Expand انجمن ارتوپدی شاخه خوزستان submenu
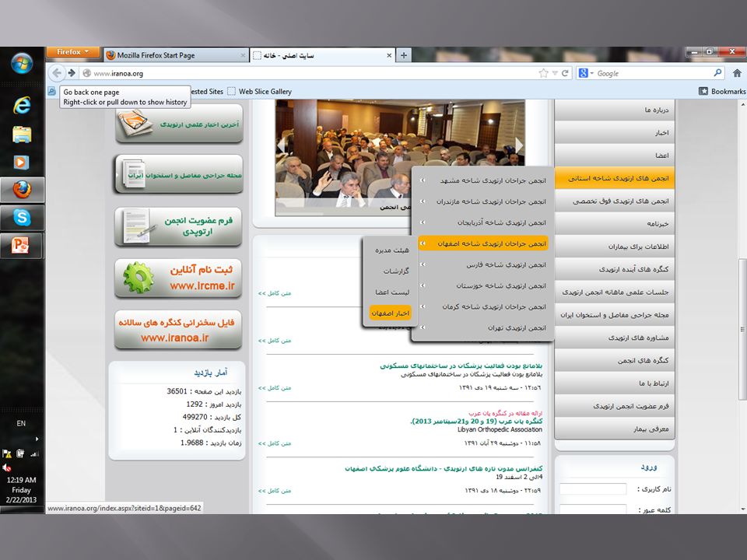747x560 pixels. tap(423, 285)
